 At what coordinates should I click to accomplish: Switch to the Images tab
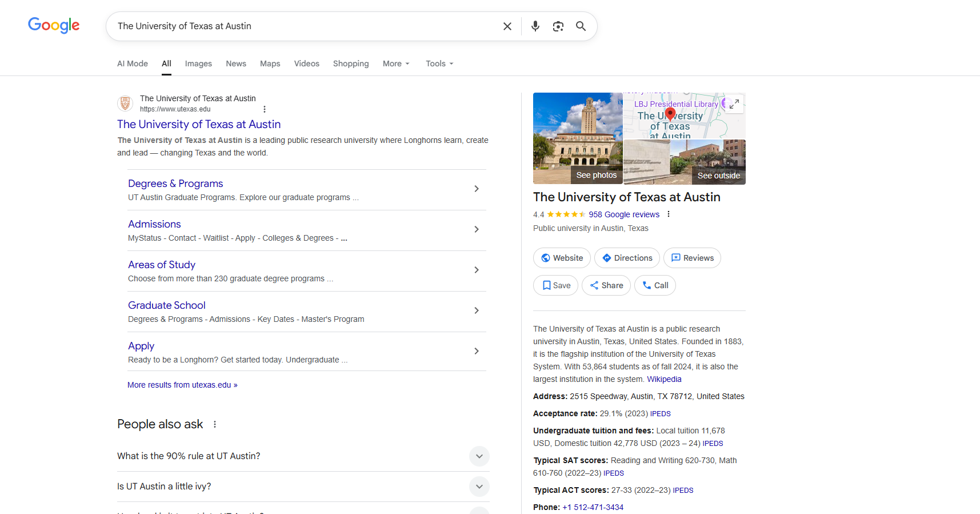click(198, 63)
